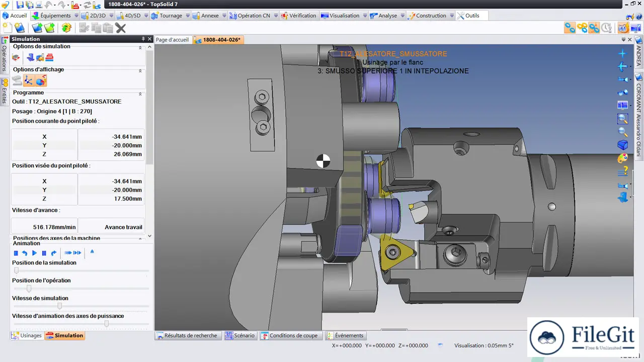This screenshot has width=644, height=362.
Task: Click the Save All icon
Action: [x=29, y=5]
